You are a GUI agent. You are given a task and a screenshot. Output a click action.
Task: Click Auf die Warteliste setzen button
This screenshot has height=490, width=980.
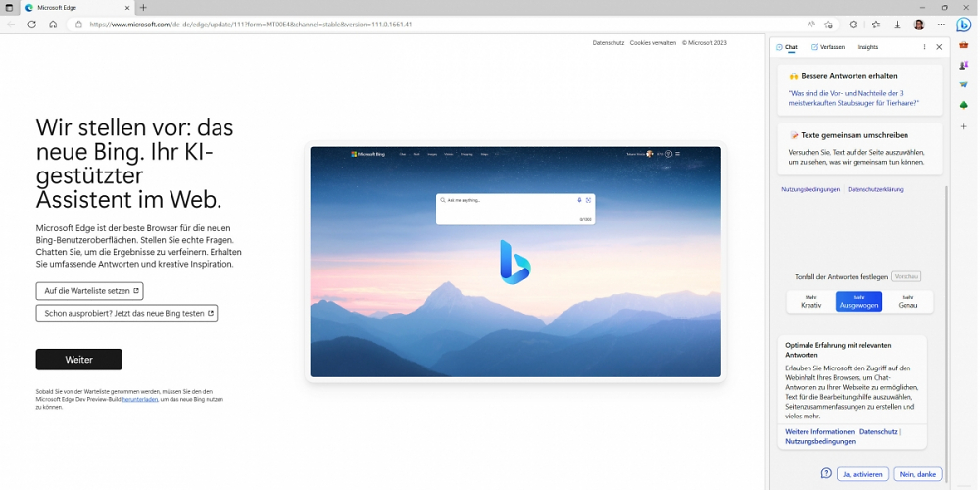click(x=90, y=291)
